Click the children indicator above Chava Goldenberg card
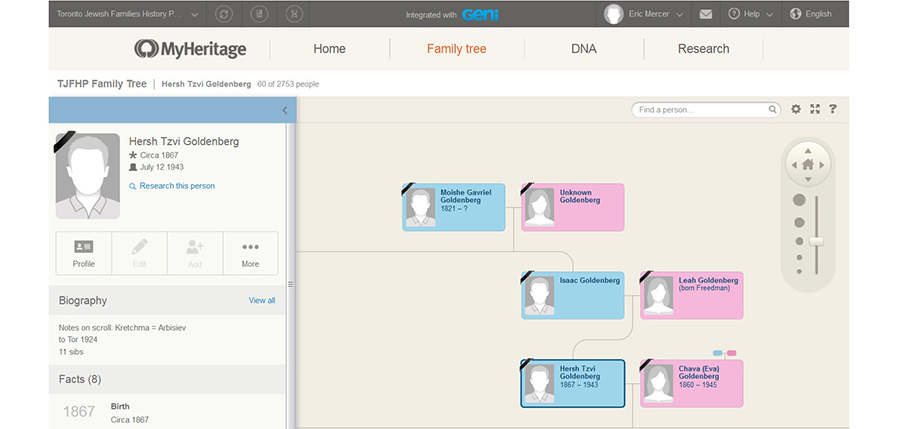 [724, 353]
